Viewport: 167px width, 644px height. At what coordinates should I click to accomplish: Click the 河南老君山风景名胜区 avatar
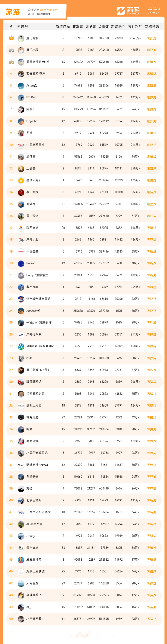pyautogui.click(x=21, y=346)
